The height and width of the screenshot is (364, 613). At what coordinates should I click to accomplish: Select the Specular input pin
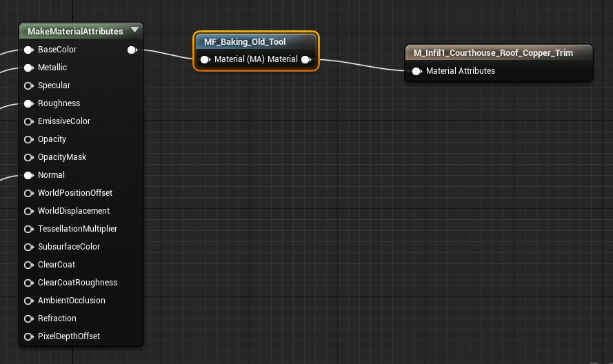(x=28, y=85)
